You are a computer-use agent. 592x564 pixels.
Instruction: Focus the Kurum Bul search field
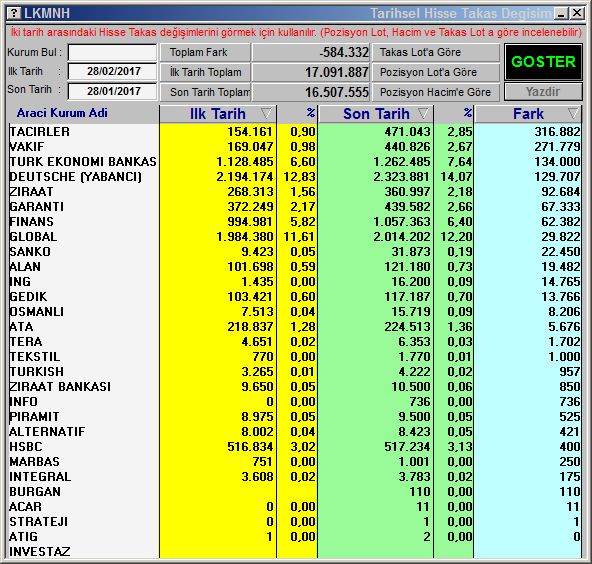(113, 52)
